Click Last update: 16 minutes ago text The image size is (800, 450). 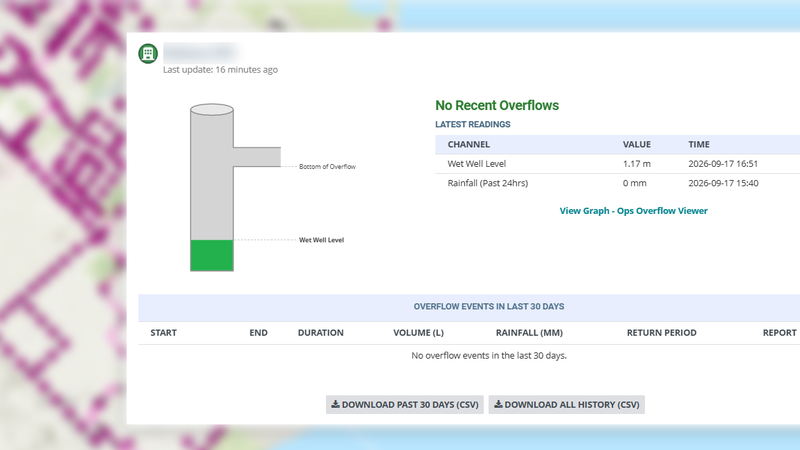pyautogui.click(x=220, y=69)
